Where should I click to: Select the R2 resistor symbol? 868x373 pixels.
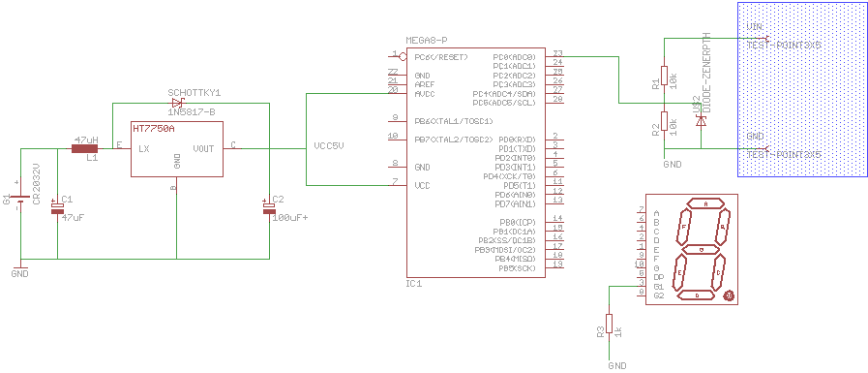click(x=664, y=121)
